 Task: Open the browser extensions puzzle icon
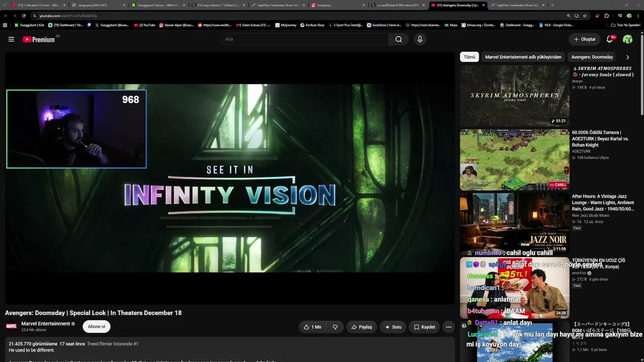[607, 16]
